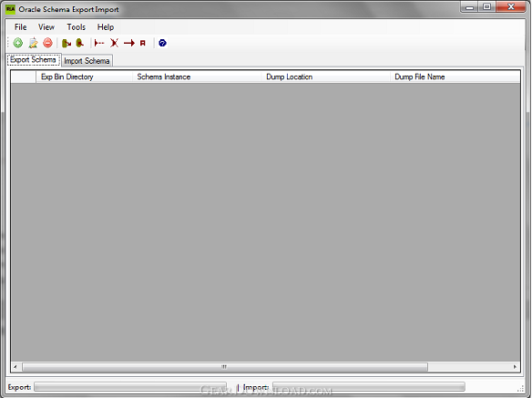Click the app icon in title bar
532x398 pixels.
click(11, 9)
